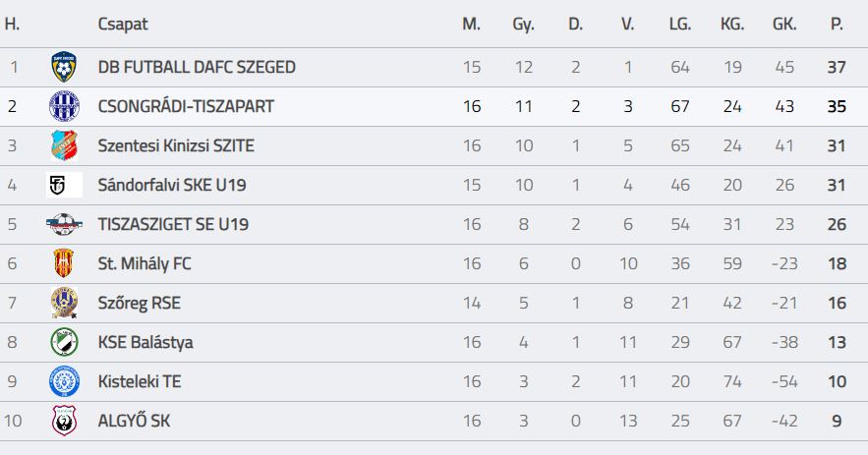Click the M. matches column header
The height and width of the screenshot is (455, 868).
click(471, 24)
